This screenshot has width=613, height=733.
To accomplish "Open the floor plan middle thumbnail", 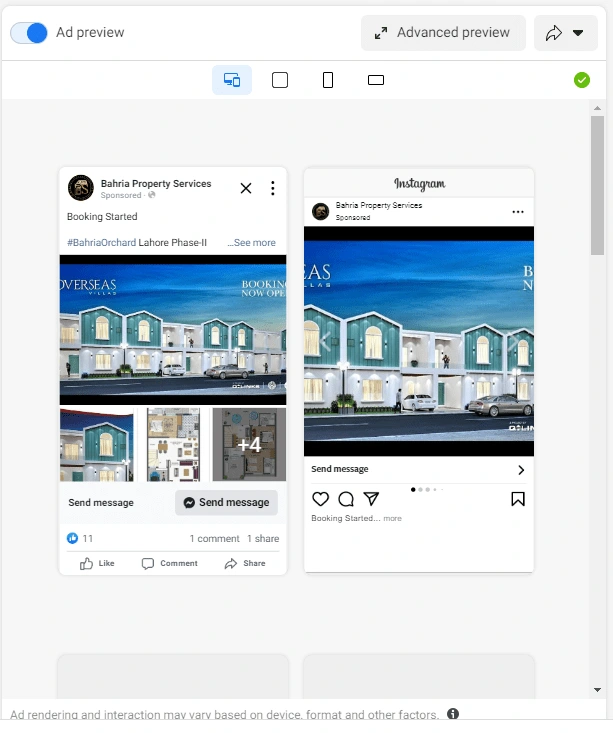I will point(173,445).
